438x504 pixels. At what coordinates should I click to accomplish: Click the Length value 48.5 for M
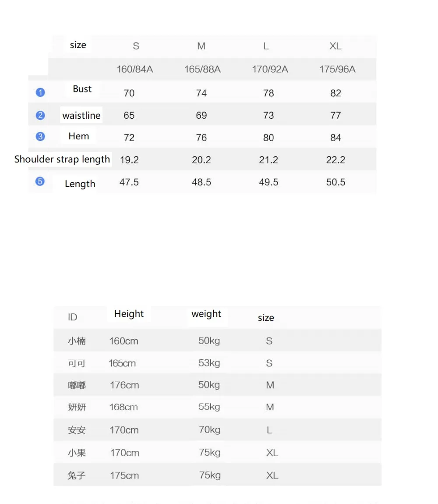[201, 182]
